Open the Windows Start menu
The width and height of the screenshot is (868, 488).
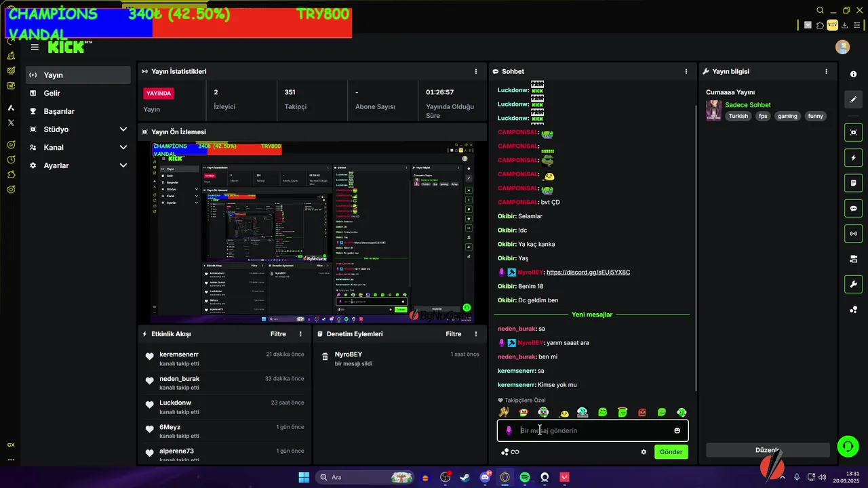coord(304,477)
